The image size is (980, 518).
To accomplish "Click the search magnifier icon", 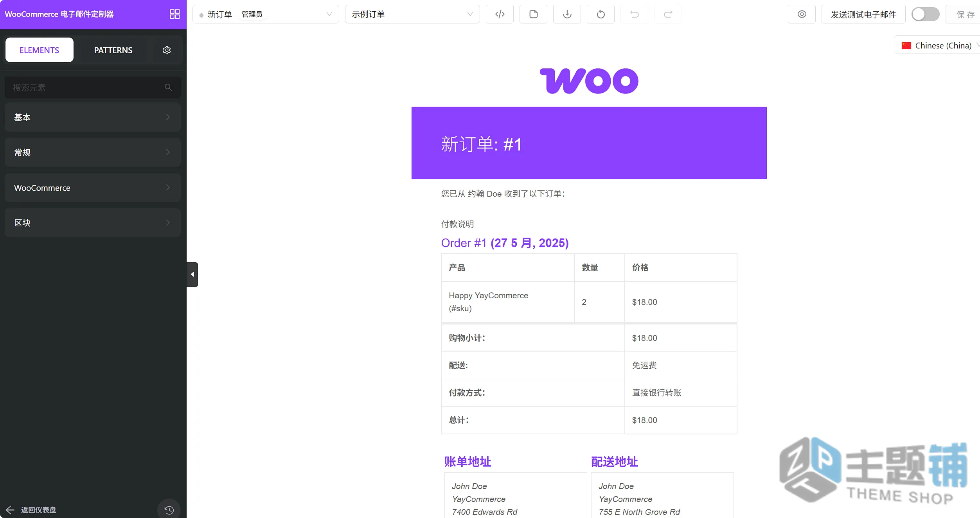I will 168,87.
